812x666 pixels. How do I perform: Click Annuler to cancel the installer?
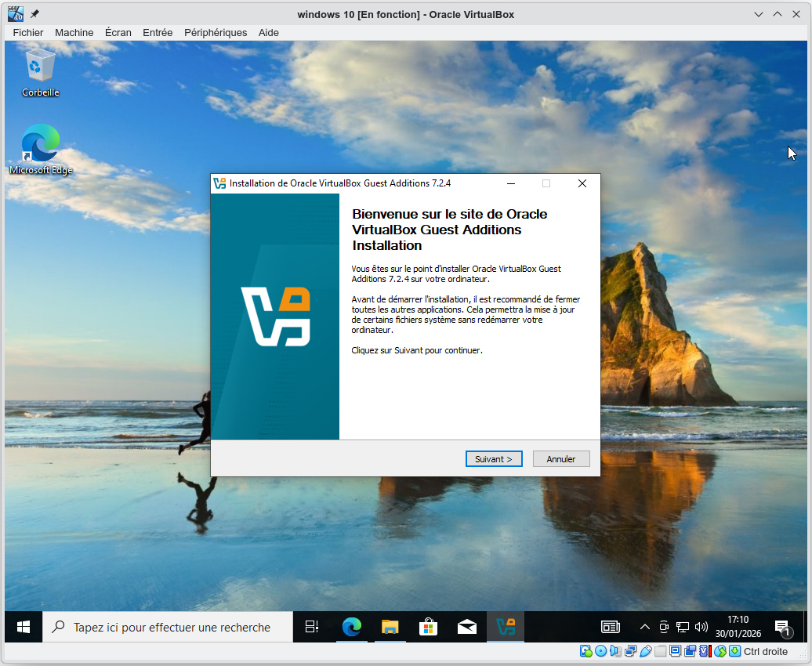561,459
